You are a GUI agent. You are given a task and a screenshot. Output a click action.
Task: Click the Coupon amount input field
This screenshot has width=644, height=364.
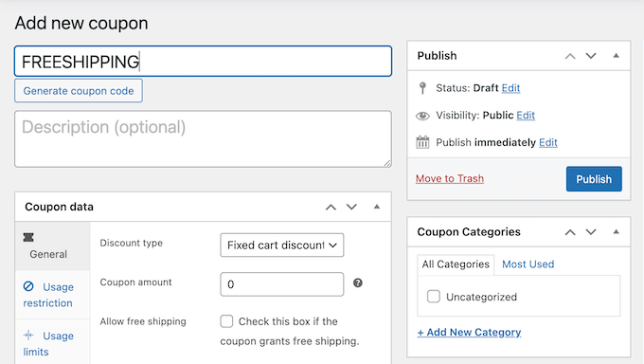pos(282,284)
